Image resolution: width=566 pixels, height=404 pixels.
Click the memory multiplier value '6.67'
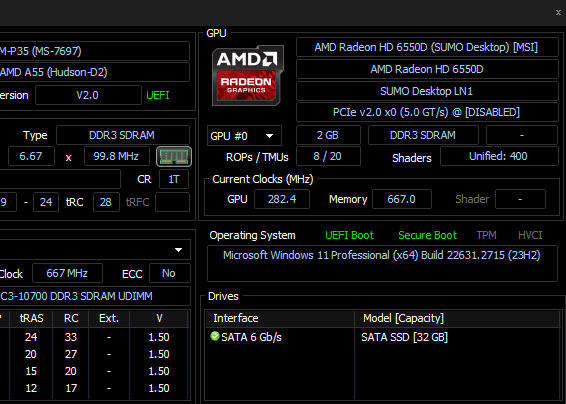[31, 156]
